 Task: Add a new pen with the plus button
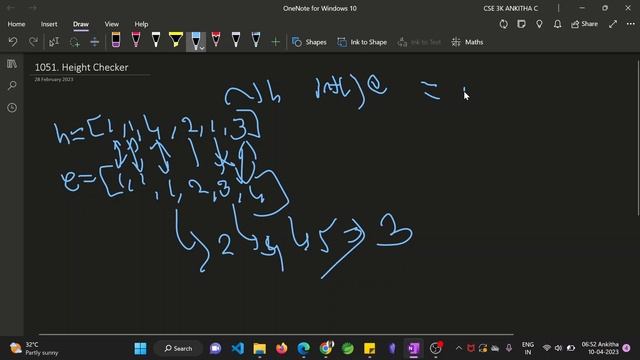click(x=276, y=42)
